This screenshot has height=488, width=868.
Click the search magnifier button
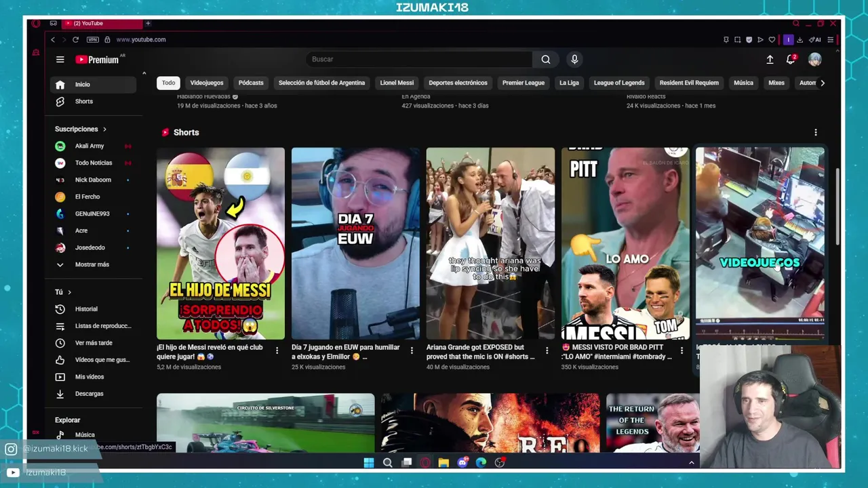(x=545, y=60)
